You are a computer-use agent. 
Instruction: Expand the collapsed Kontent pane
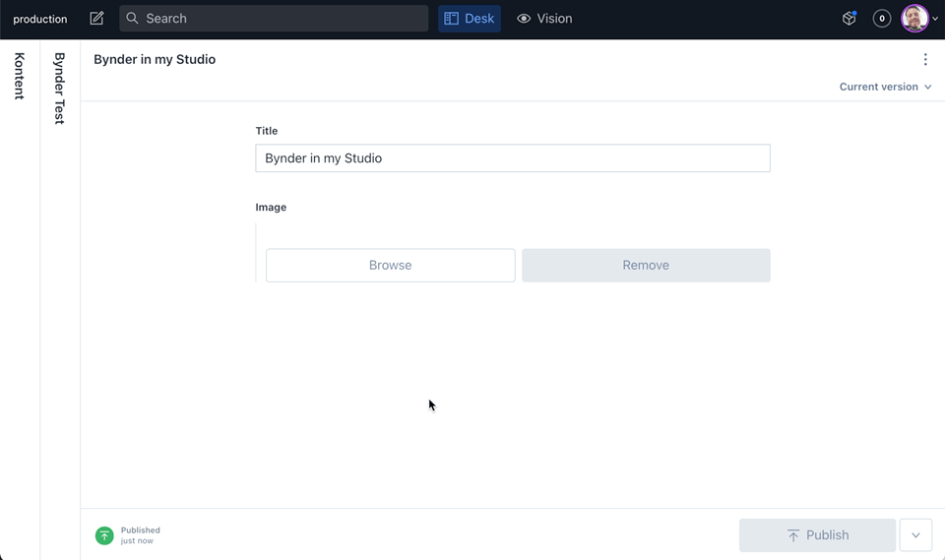[x=20, y=76]
